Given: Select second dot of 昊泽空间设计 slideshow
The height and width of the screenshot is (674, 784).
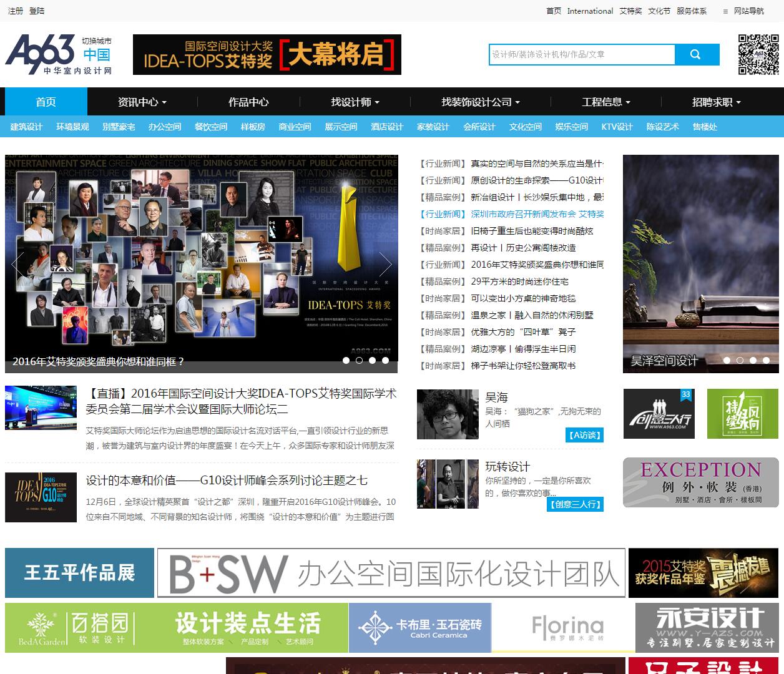Looking at the screenshot, I should tap(740, 360).
